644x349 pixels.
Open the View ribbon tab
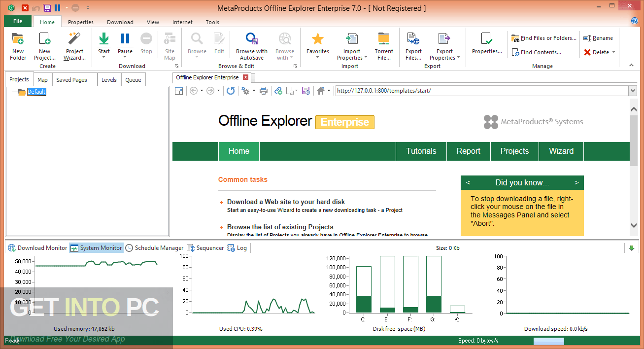point(153,22)
